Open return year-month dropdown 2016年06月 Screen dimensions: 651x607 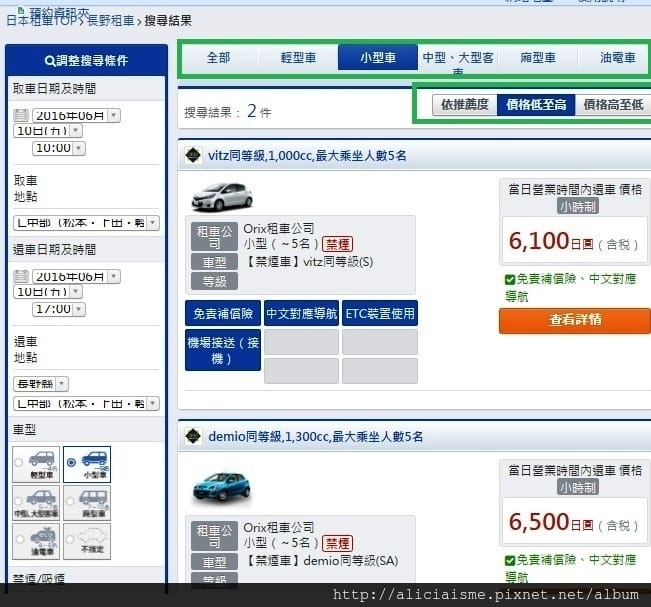pyautogui.click(x=76, y=276)
